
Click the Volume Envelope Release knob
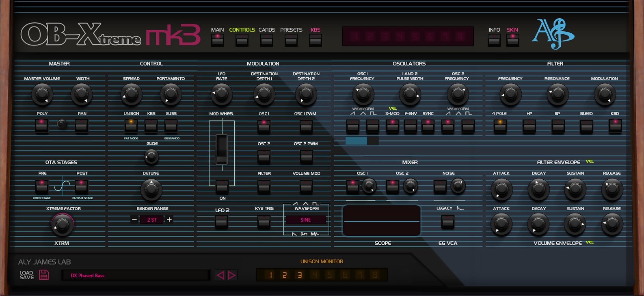(x=612, y=224)
